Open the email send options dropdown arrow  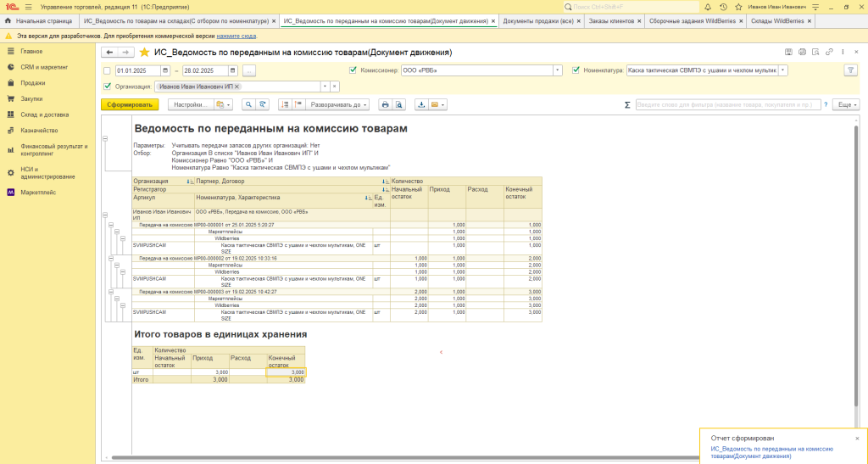(x=443, y=104)
